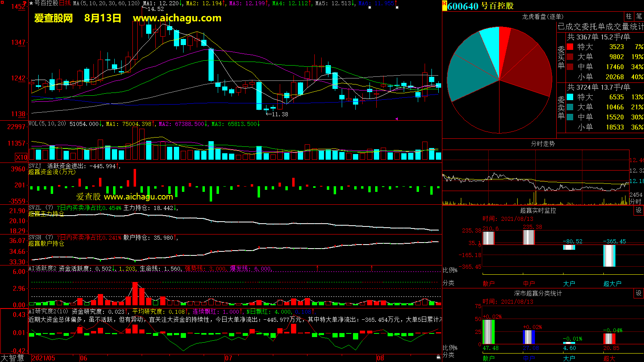Click the 210.6 散户 bar in realtime monitor
644x362 pixels.
[489, 238]
